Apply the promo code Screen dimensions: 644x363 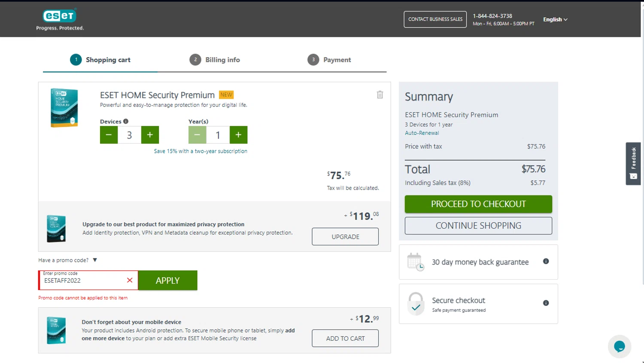[x=168, y=280]
